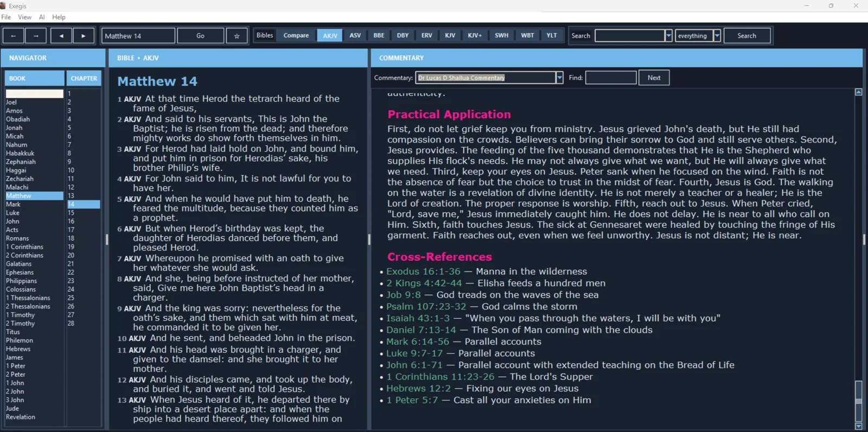Open the 1 Peter 5:7 cross-reference
The width and height of the screenshot is (868, 432).
[x=412, y=401]
